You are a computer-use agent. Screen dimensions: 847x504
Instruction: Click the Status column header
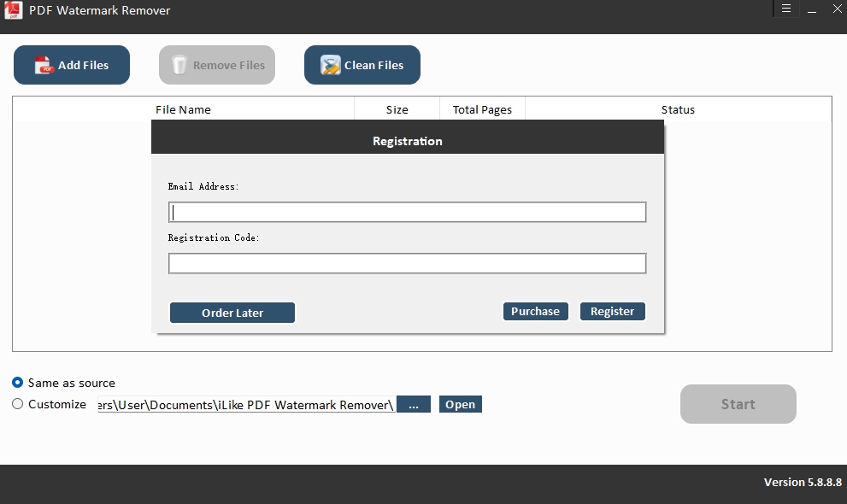tap(678, 109)
